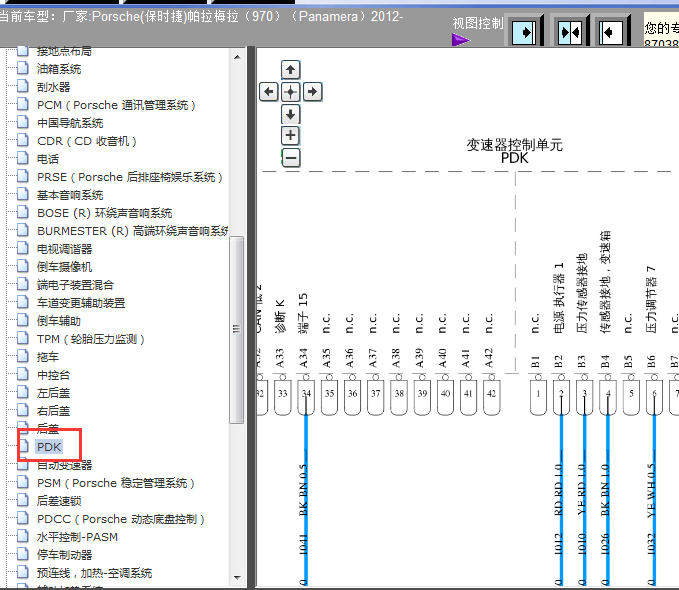Select 水平控制-PASM entry
This screenshot has height=590, width=679.
(77, 537)
